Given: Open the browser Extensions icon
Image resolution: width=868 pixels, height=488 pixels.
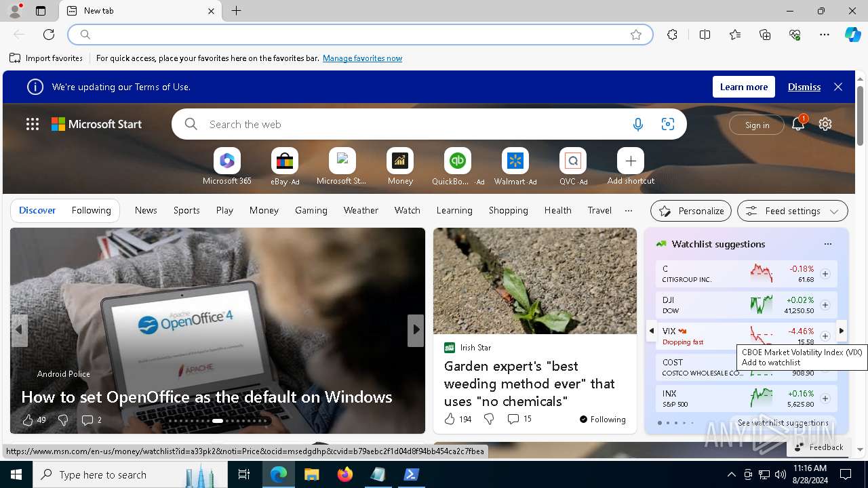Looking at the screenshot, I should point(672,35).
